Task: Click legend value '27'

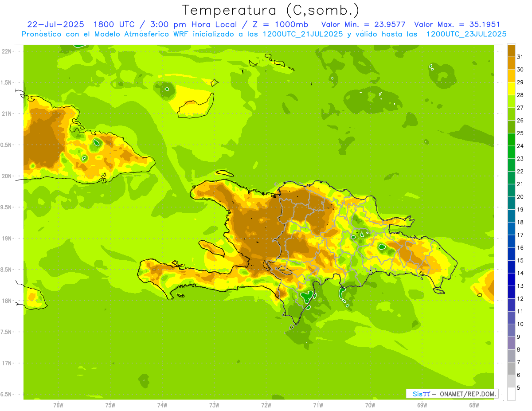Action: (x=520, y=108)
